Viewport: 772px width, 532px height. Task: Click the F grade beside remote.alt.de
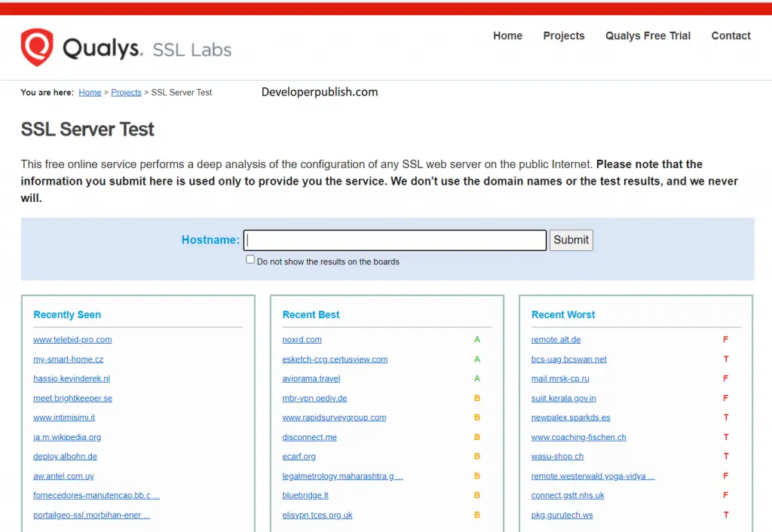coord(725,340)
